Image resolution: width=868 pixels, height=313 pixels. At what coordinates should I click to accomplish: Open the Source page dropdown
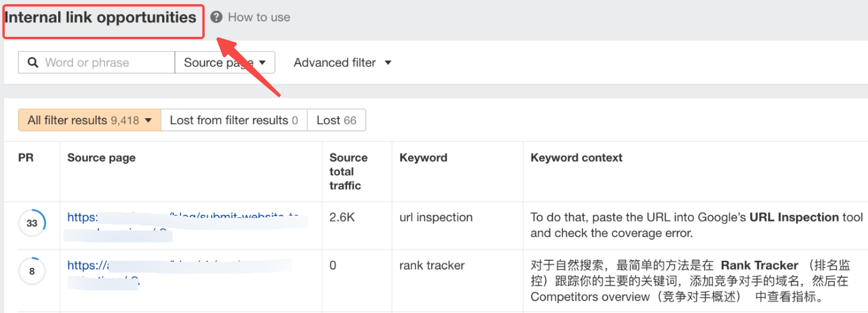tap(224, 62)
